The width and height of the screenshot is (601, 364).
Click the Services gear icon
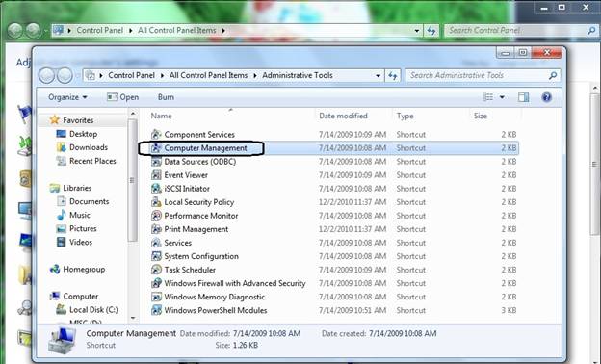pyautogui.click(x=156, y=243)
